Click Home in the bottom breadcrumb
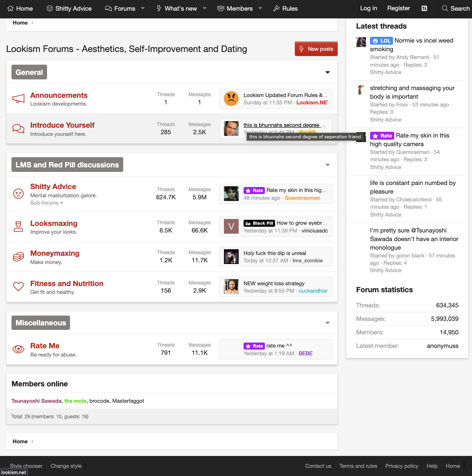This screenshot has width=472, height=476. coord(20,441)
